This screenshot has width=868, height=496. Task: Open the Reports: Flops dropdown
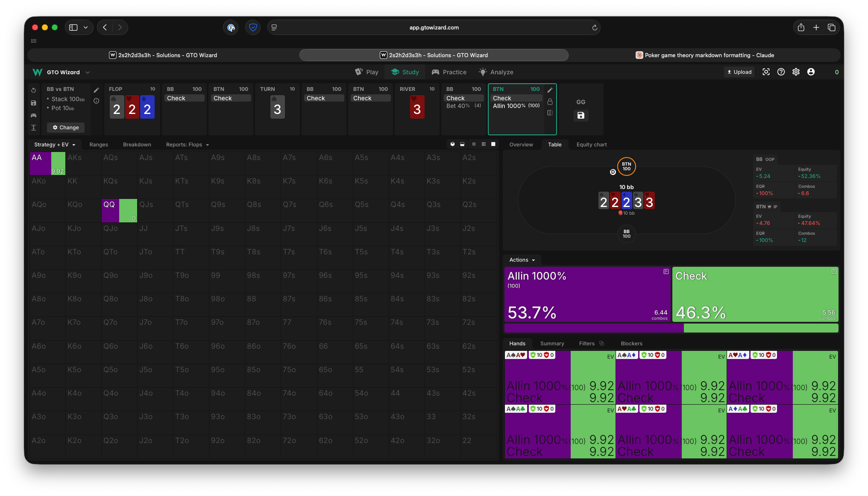[187, 145]
